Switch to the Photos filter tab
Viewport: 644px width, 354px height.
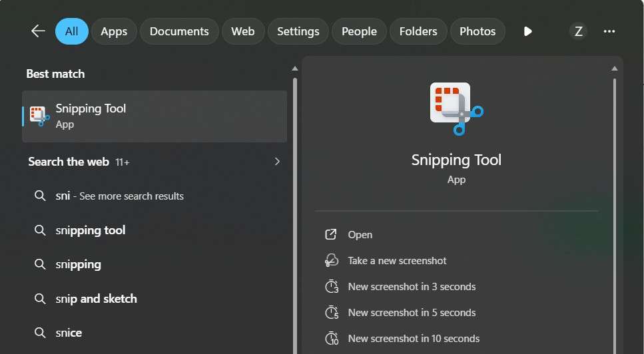tap(478, 31)
